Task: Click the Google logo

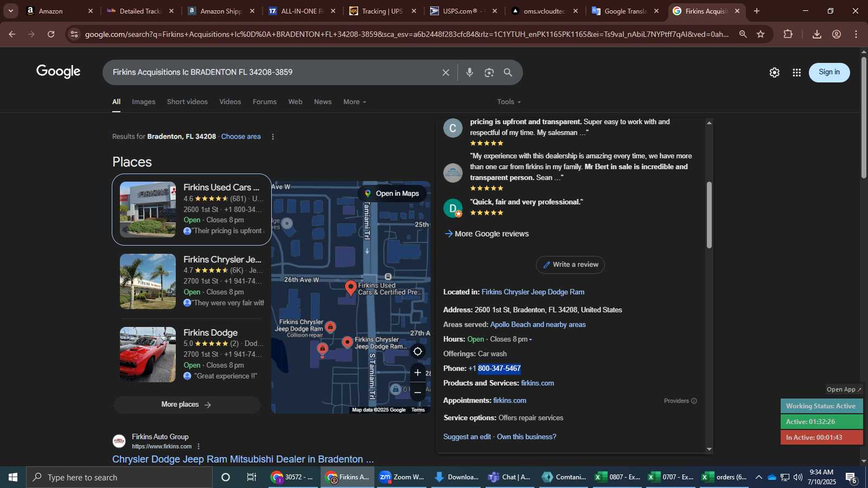Action: pos(59,72)
